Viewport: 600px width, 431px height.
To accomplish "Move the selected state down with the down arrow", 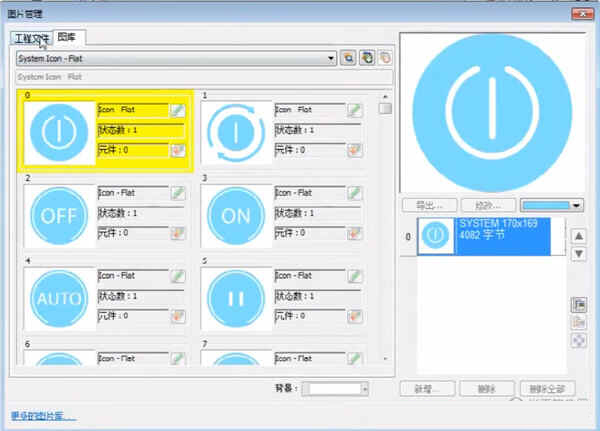I will pos(578,254).
